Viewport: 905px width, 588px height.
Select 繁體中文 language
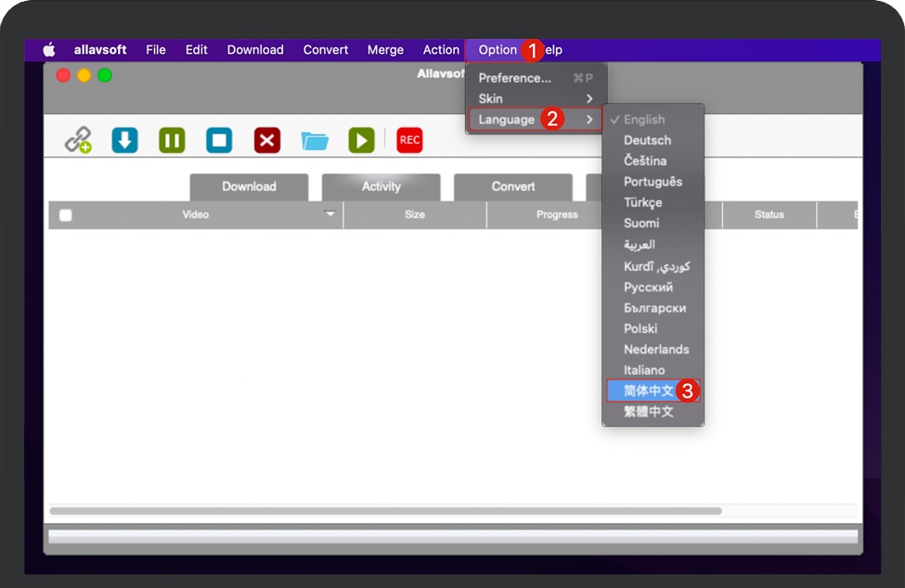click(653, 412)
